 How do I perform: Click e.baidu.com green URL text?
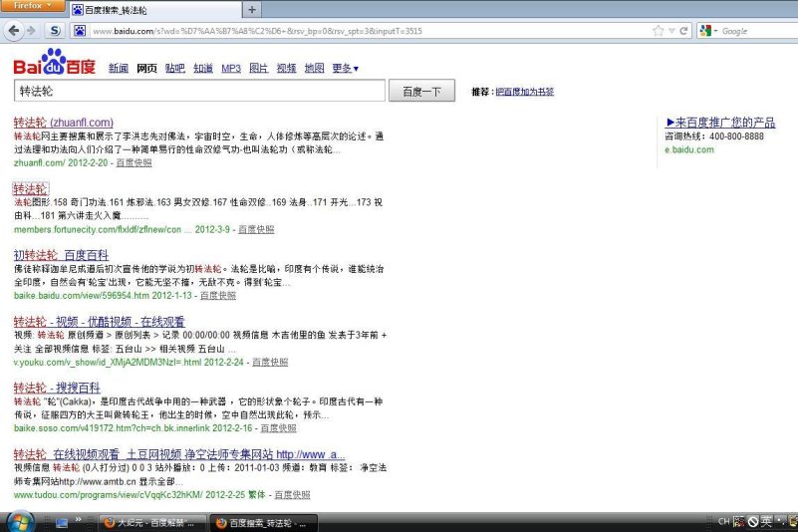tap(689, 149)
